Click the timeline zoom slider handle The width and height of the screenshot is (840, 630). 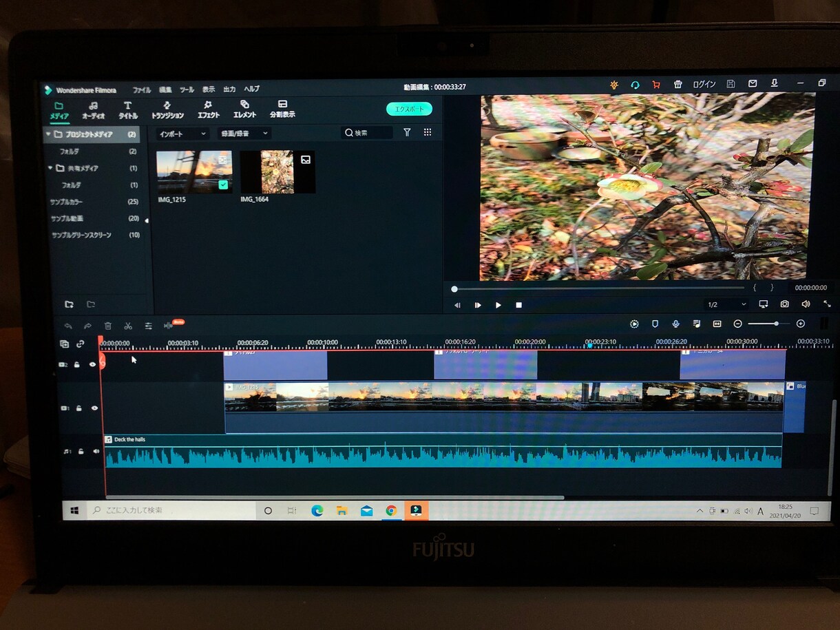click(x=777, y=324)
